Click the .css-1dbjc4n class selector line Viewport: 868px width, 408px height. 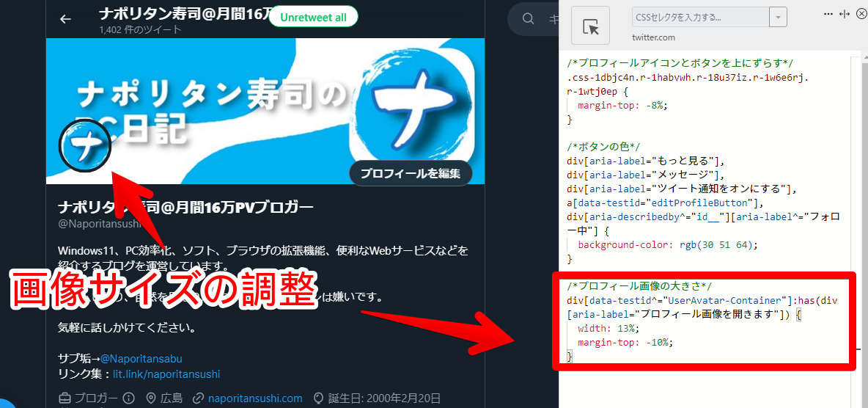coord(688,76)
